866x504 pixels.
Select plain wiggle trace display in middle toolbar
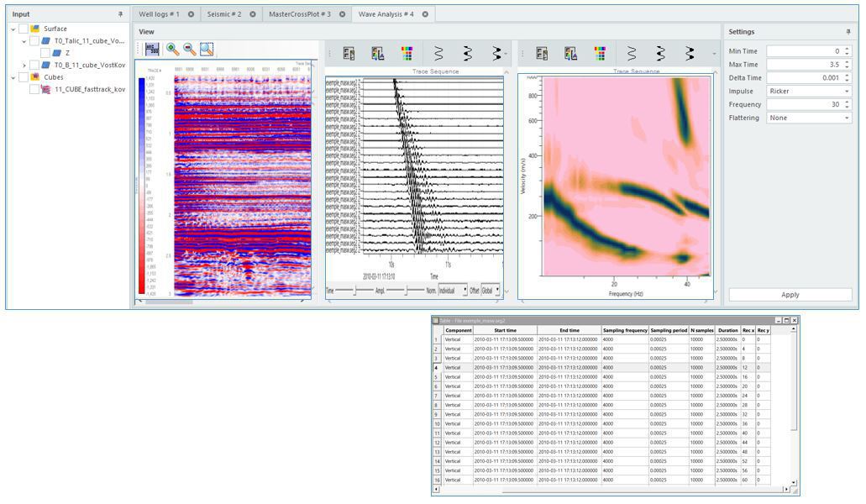[438, 54]
